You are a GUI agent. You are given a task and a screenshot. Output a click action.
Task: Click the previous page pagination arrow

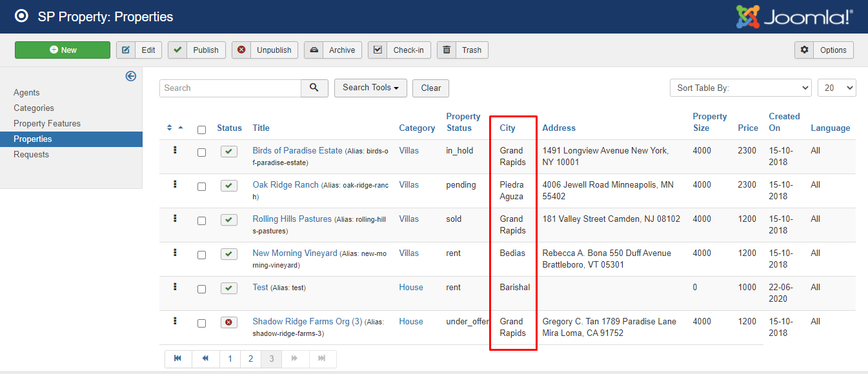(x=205, y=359)
